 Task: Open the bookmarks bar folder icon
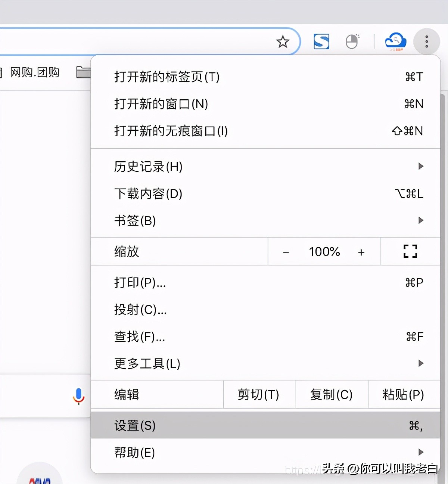coord(84,72)
